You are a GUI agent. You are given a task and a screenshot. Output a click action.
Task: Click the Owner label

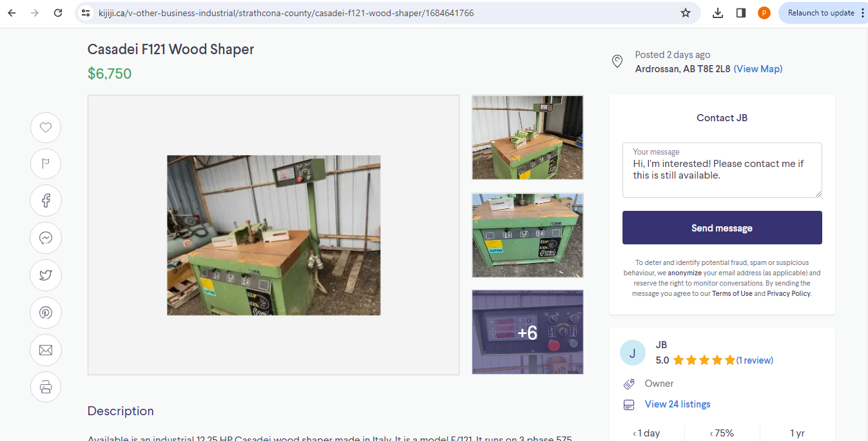pos(659,384)
